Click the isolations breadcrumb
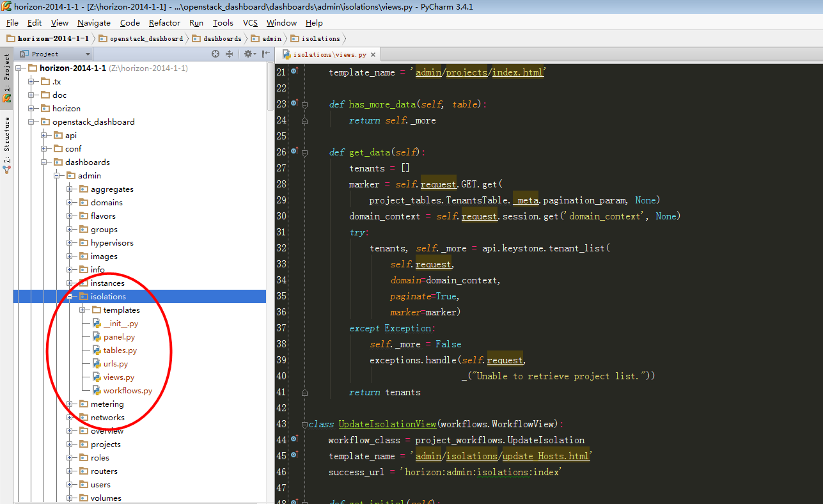 tap(316, 38)
